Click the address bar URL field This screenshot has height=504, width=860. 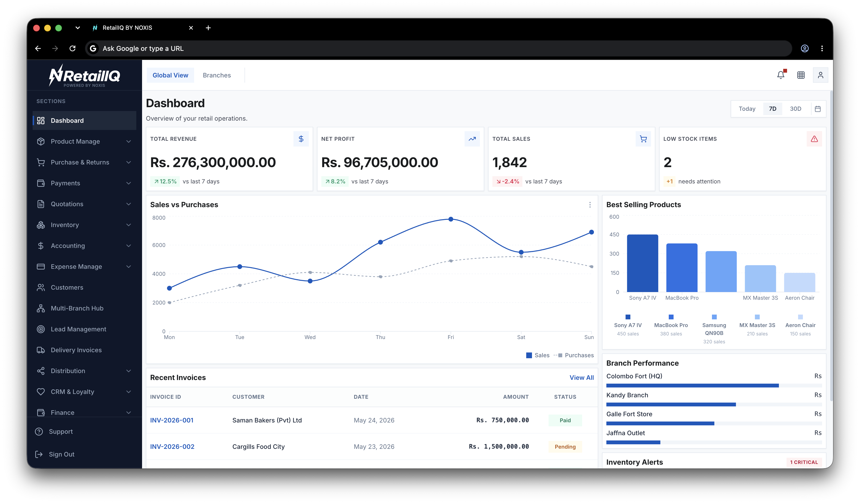(x=438, y=48)
